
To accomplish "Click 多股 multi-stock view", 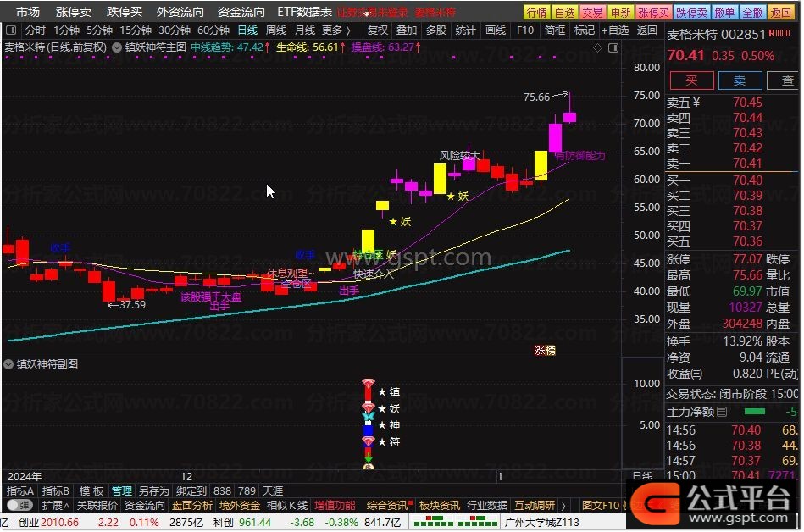I will (436, 30).
